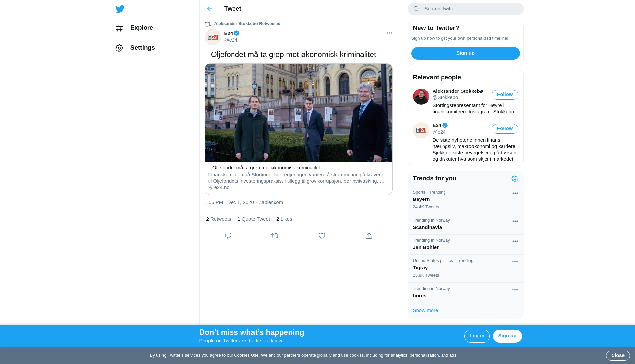Click Log in on the bottom banner
The width and height of the screenshot is (635, 364).
point(477,336)
